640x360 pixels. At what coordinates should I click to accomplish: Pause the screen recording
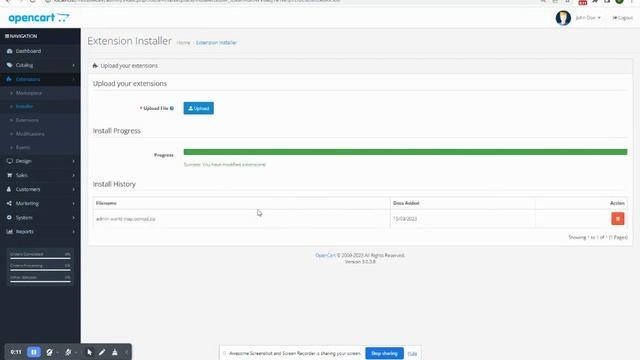click(x=34, y=352)
